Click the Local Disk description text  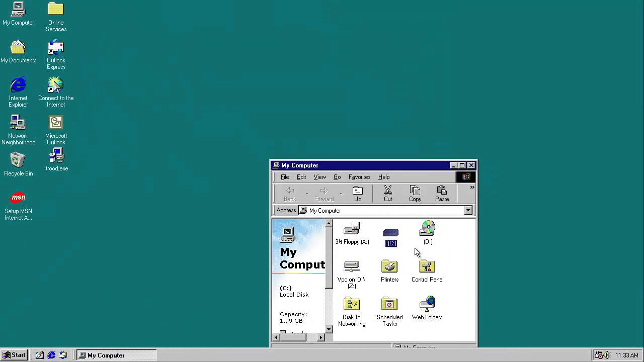pyautogui.click(x=294, y=295)
